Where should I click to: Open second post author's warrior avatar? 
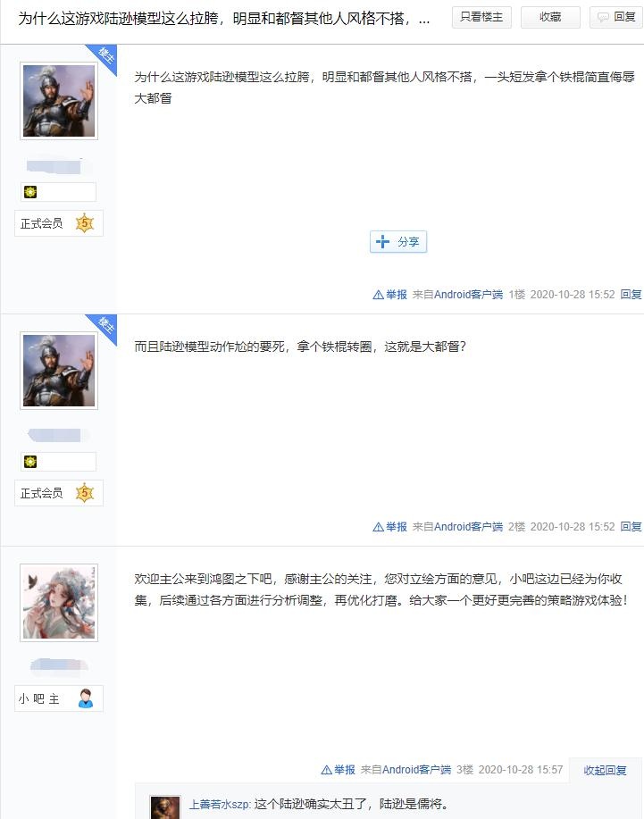[59, 371]
